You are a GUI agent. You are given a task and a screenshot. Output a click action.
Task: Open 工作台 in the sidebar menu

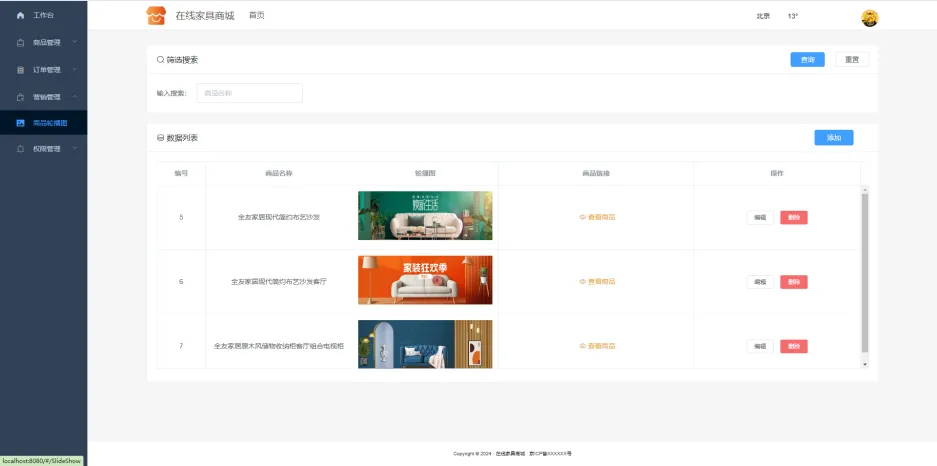pos(44,16)
